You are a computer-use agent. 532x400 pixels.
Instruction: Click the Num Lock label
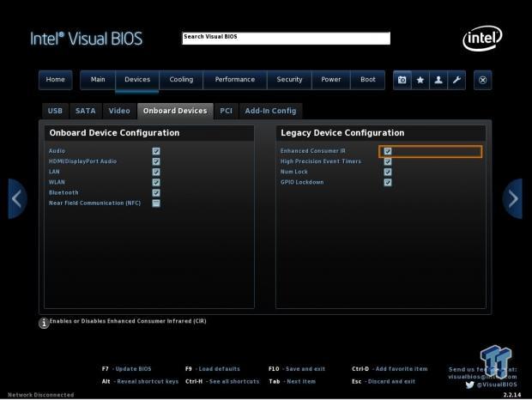click(x=293, y=172)
